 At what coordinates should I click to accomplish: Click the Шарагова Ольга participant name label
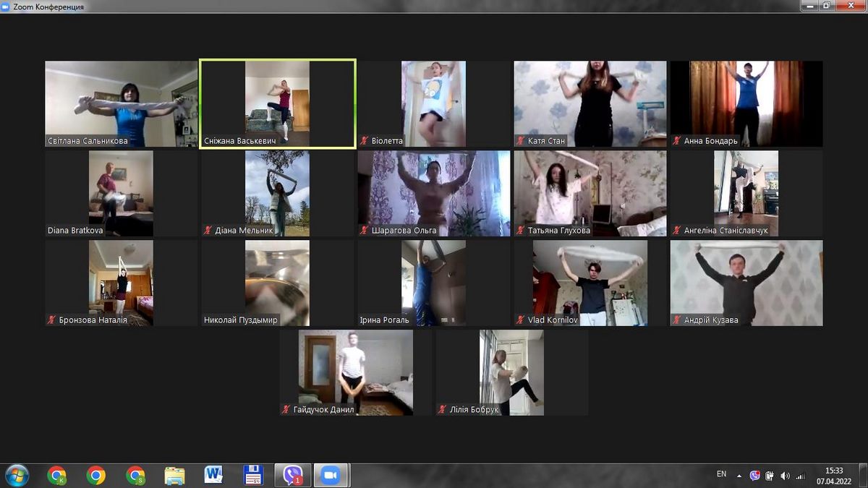click(404, 231)
